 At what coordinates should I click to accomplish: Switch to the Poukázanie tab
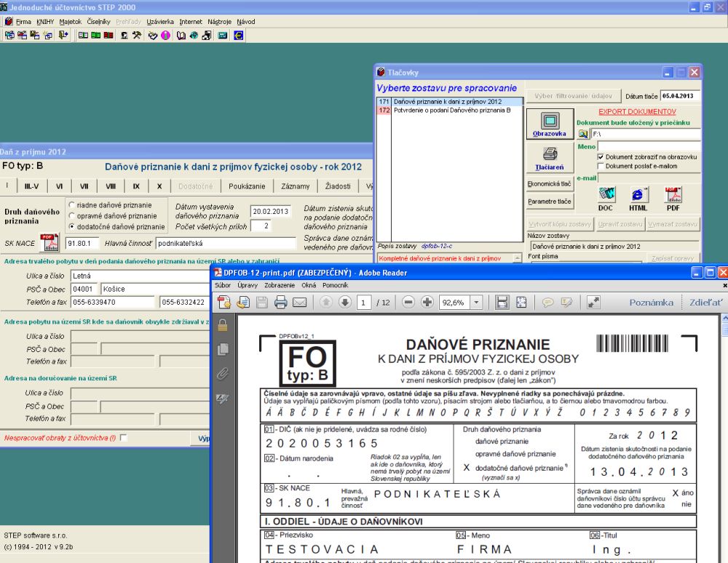tap(247, 186)
